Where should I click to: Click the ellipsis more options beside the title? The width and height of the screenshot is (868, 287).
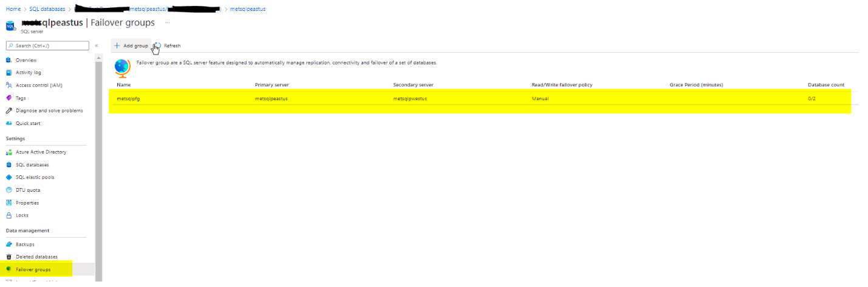pos(167,22)
